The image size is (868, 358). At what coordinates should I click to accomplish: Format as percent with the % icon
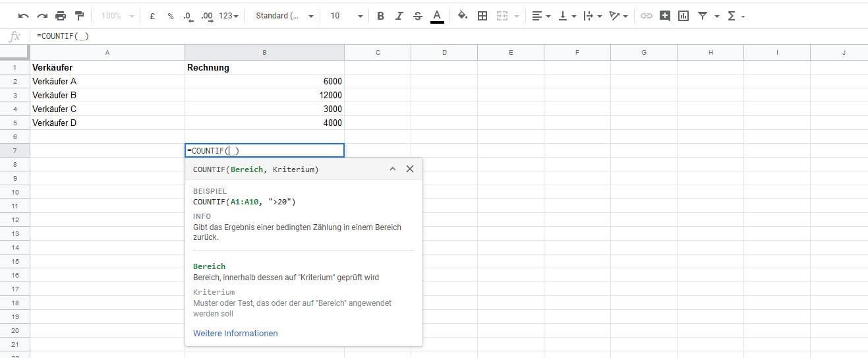[171, 16]
